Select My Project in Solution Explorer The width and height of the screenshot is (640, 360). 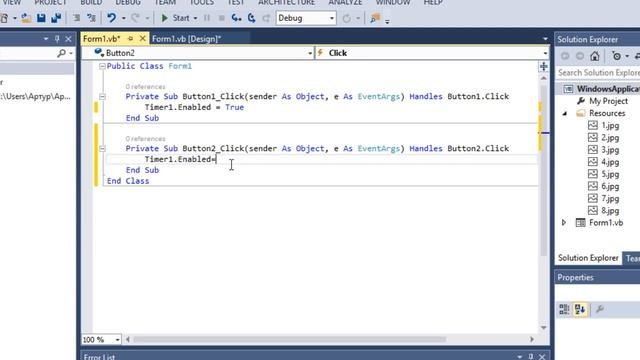[x=608, y=101]
